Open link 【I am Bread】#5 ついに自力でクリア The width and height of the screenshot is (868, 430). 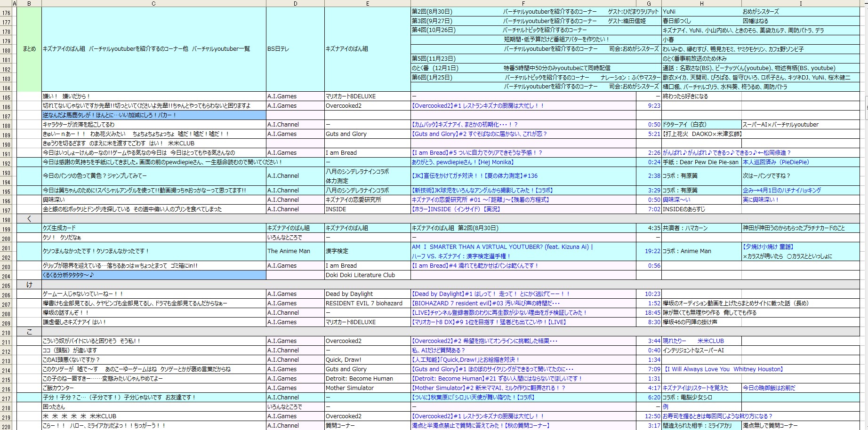pyautogui.click(x=477, y=153)
